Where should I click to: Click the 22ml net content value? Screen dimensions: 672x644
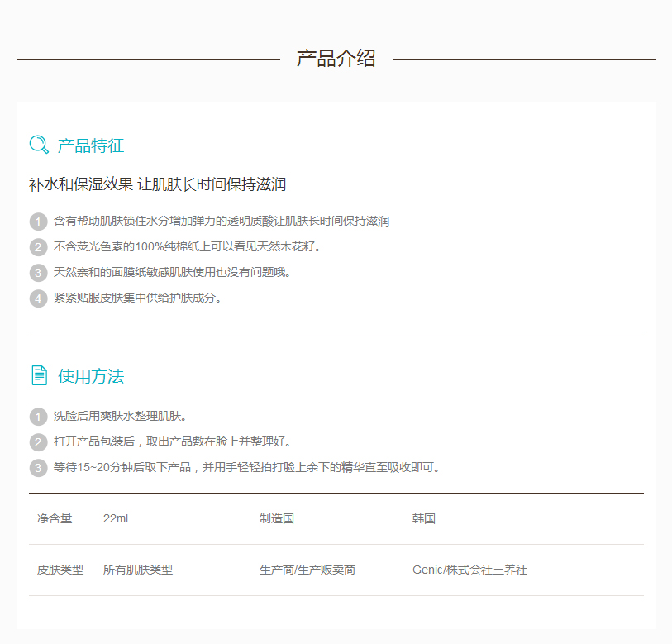pos(116,518)
